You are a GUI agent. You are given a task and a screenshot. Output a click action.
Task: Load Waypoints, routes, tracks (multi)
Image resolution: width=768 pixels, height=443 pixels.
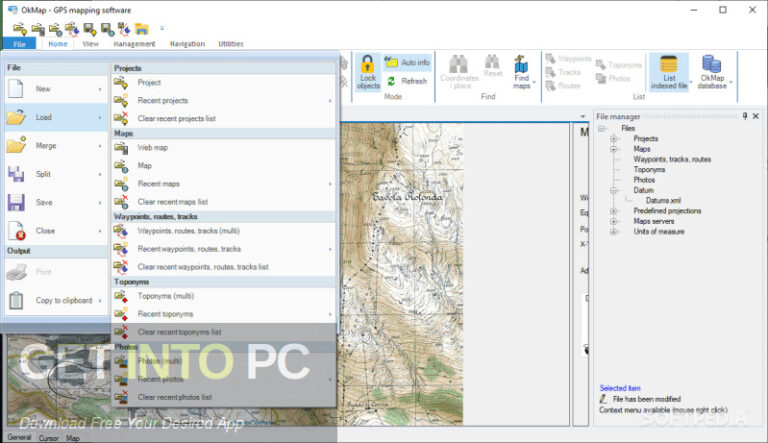point(224,231)
